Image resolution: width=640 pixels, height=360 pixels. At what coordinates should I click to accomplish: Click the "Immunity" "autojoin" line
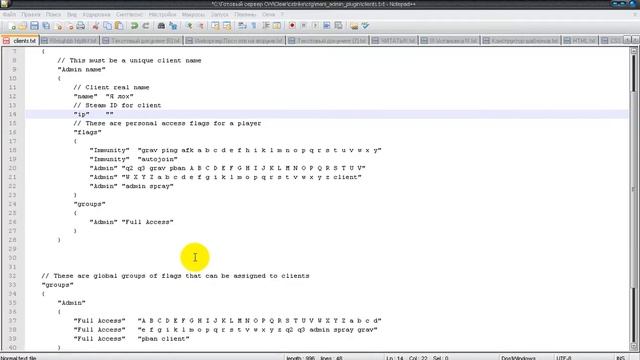pyautogui.click(x=133, y=159)
